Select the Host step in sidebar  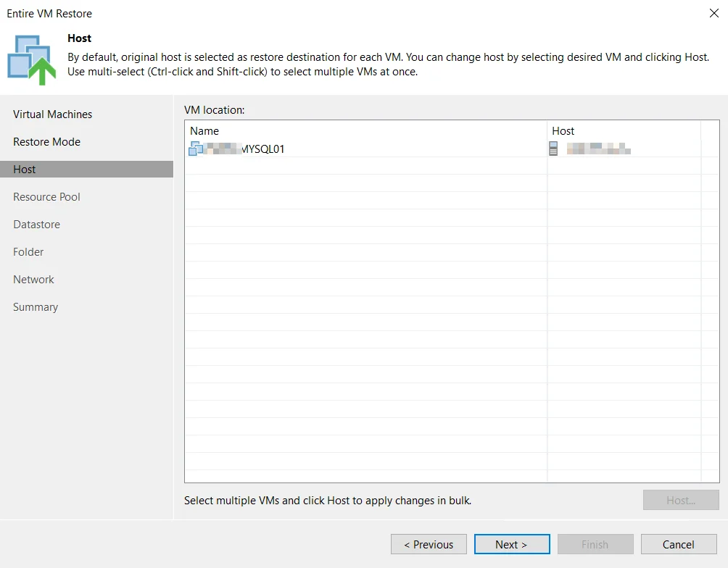86,170
